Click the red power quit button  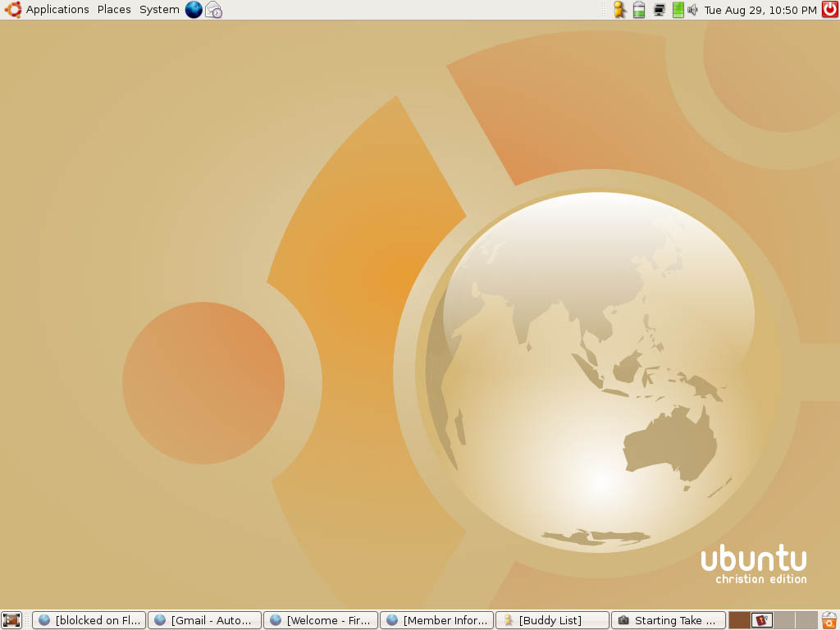point(829,10)
